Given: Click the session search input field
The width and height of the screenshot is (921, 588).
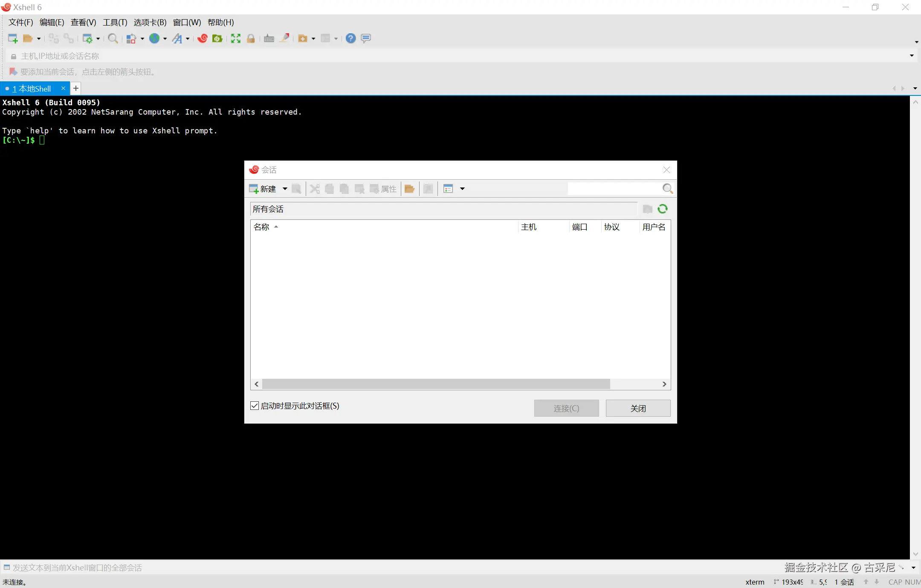Looking at the screenshot, I should (614, 189).
